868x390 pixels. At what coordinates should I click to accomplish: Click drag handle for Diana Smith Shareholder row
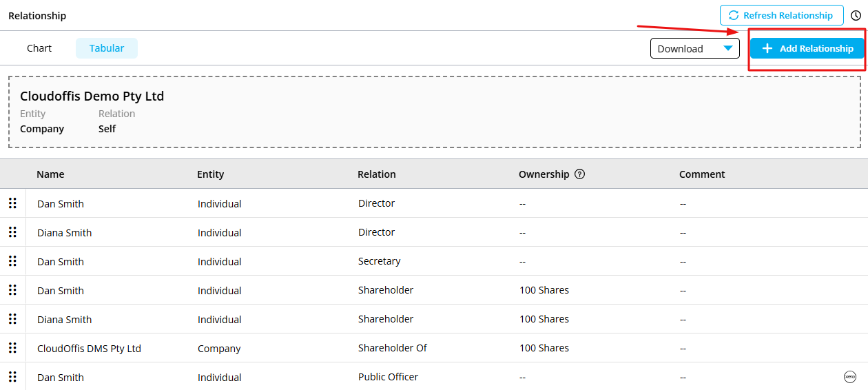click(12, 319)
